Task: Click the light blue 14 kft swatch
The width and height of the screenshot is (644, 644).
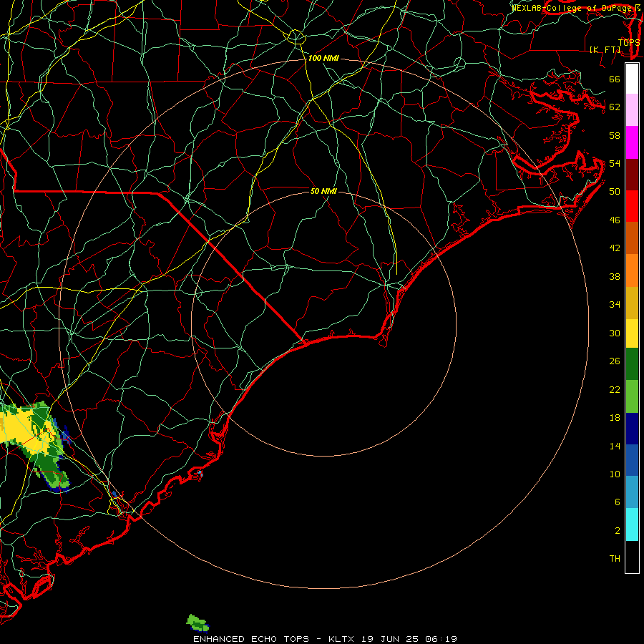Action: [x=632, y=492]
